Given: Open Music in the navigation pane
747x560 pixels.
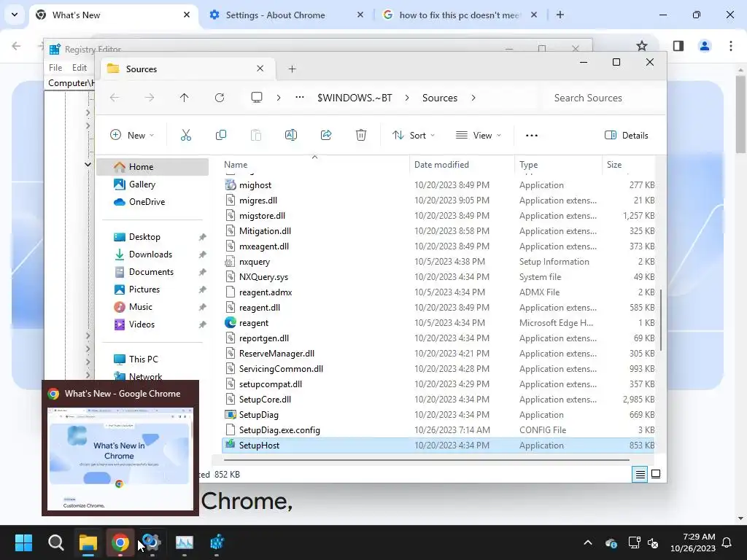Looking at the screenshot, I should tap(152, 307).
